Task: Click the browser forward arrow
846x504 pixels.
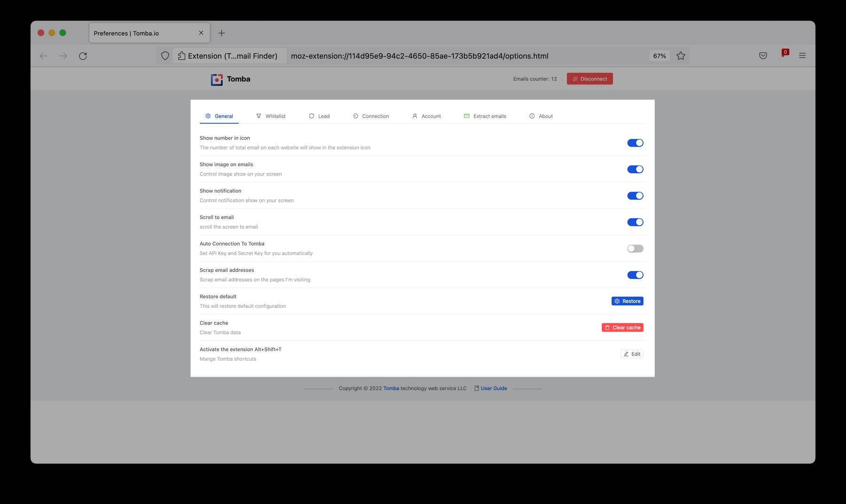Action: pyautogui.click(x=63, y=56)
